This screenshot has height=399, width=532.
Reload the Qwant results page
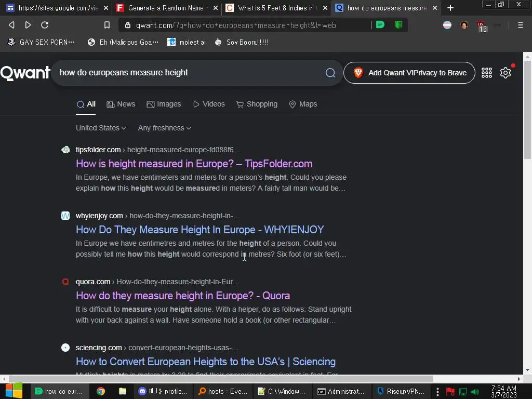(x=45, y=25)
